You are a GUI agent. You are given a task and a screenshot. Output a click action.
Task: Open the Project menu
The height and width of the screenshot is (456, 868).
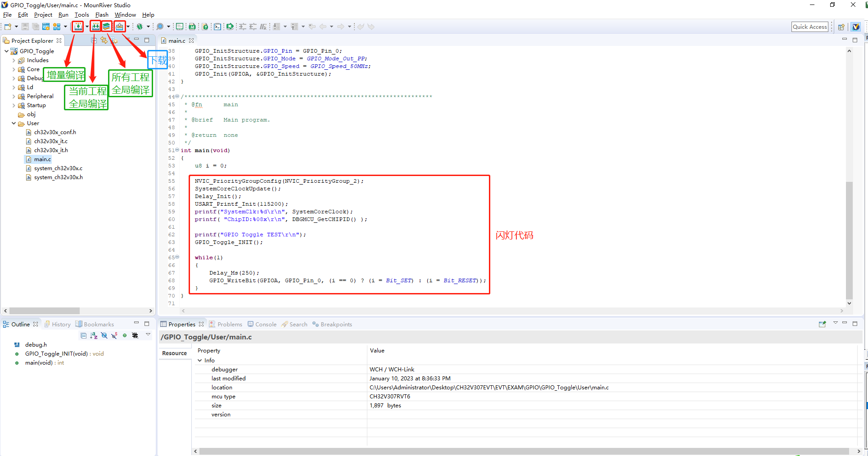pyautogui.click(x=43, y=15)
